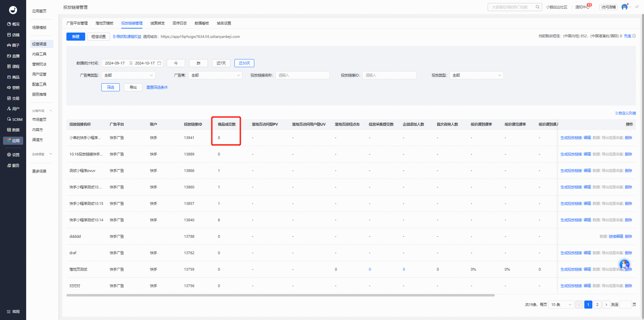Screen dimensions: 644x320
Task: Open 圈子 community section in sidebar
Action: pos(13,45)
